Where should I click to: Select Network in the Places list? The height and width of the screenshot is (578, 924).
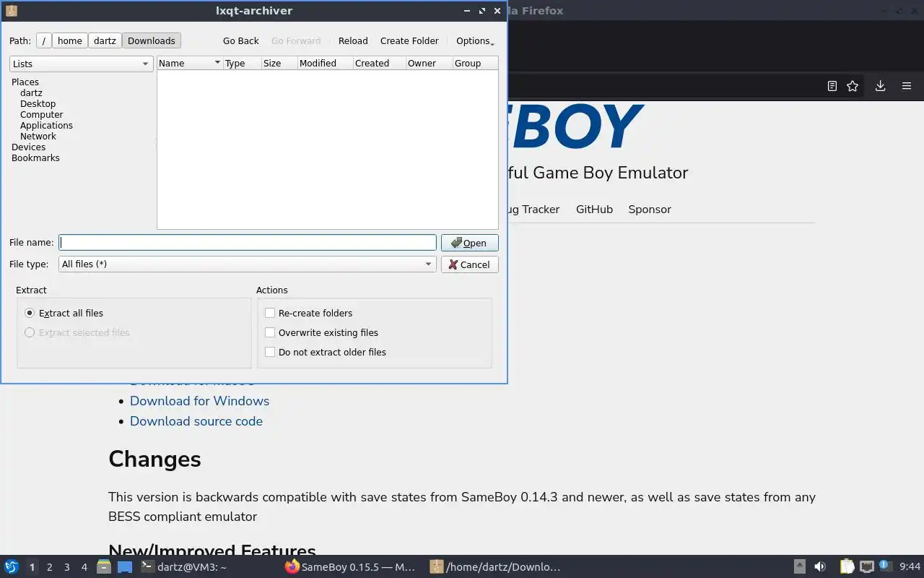coord(38,137)
